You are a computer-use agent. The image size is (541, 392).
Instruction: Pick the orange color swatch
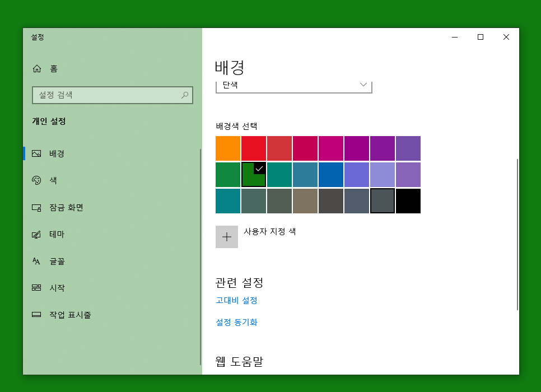228,148
